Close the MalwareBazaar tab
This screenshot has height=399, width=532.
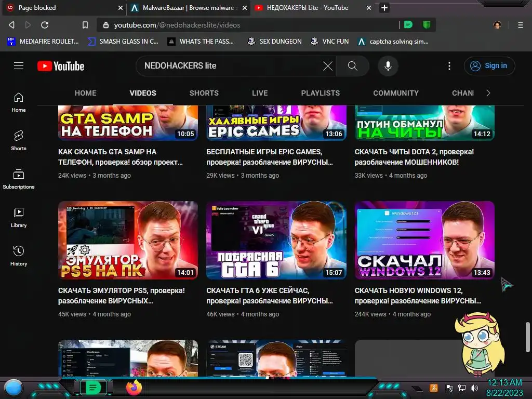244,8
